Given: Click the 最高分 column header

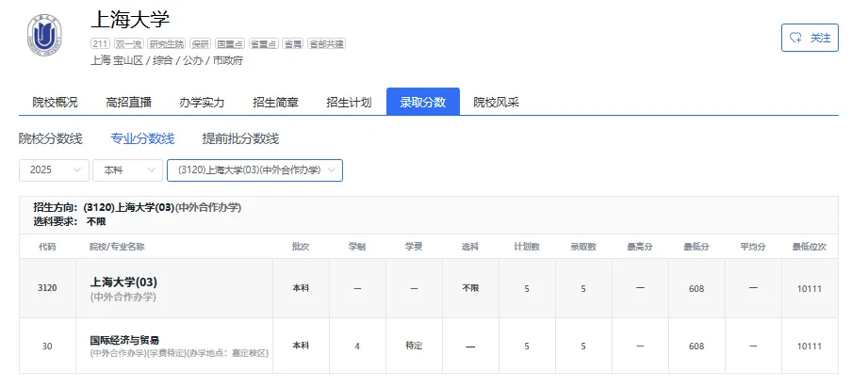Looking at the screenshot, I should point(640,247).
